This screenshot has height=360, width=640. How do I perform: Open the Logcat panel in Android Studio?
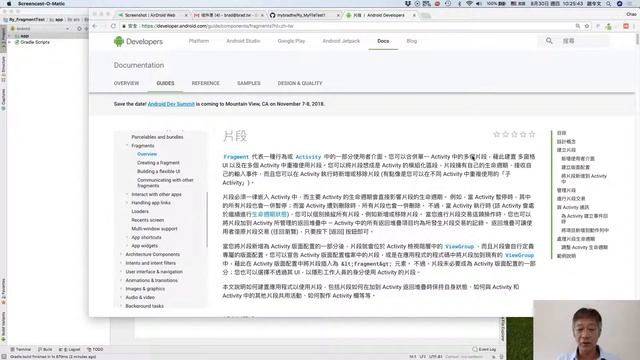coord(70,349)
